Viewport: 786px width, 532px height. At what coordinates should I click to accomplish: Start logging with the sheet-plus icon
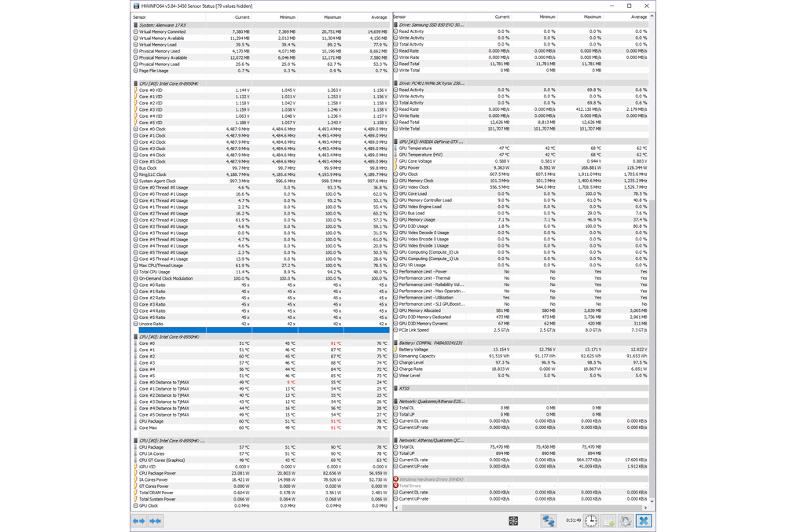coord(609,521)
